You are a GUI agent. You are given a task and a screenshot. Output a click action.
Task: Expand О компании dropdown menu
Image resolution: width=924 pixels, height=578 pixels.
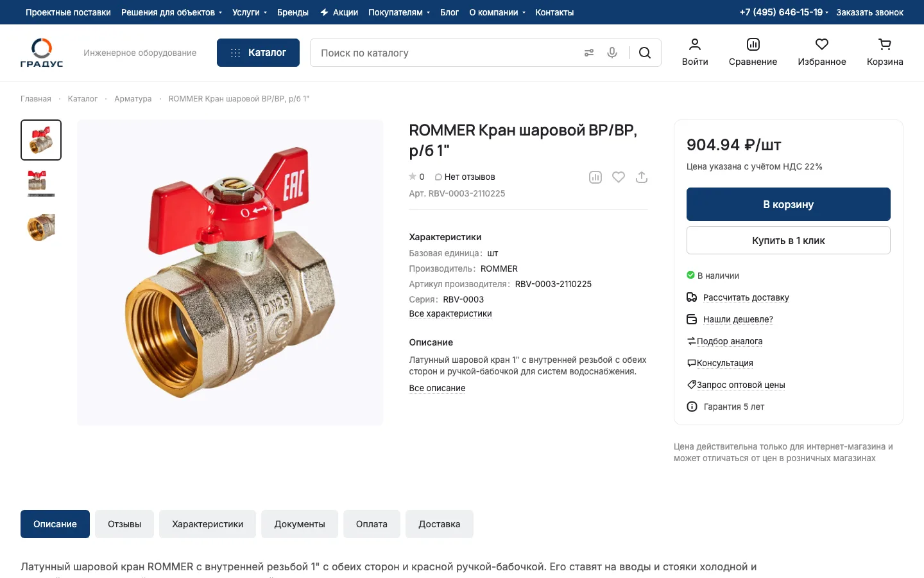pos(497,12)
